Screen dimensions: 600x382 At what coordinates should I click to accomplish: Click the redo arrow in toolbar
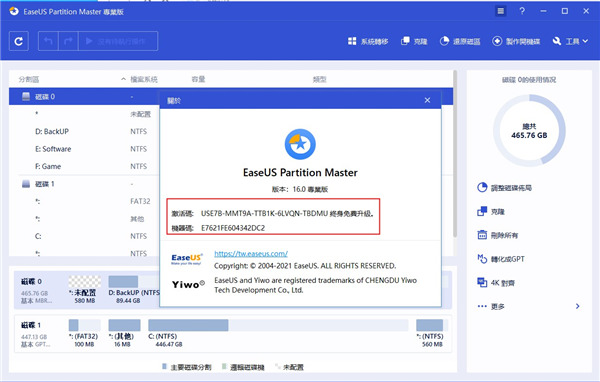click(x=68, y=41)
